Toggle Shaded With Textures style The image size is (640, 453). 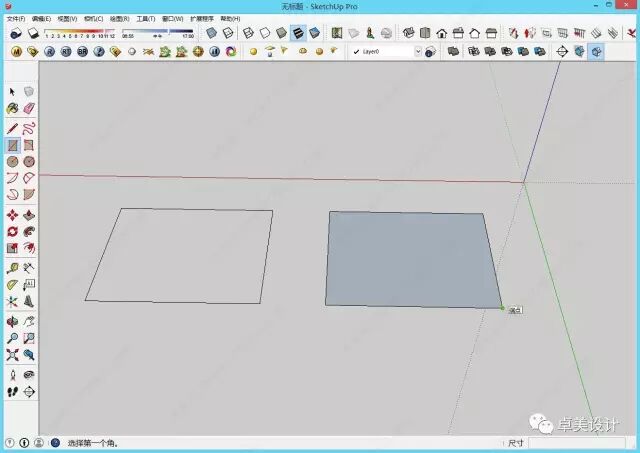(x=298, y=33)
